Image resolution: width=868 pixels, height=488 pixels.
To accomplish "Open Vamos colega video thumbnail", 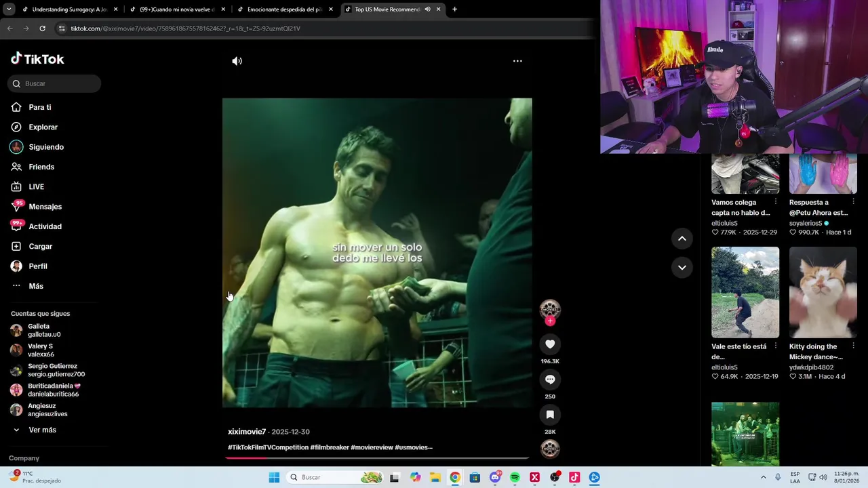I will (745, 174).
